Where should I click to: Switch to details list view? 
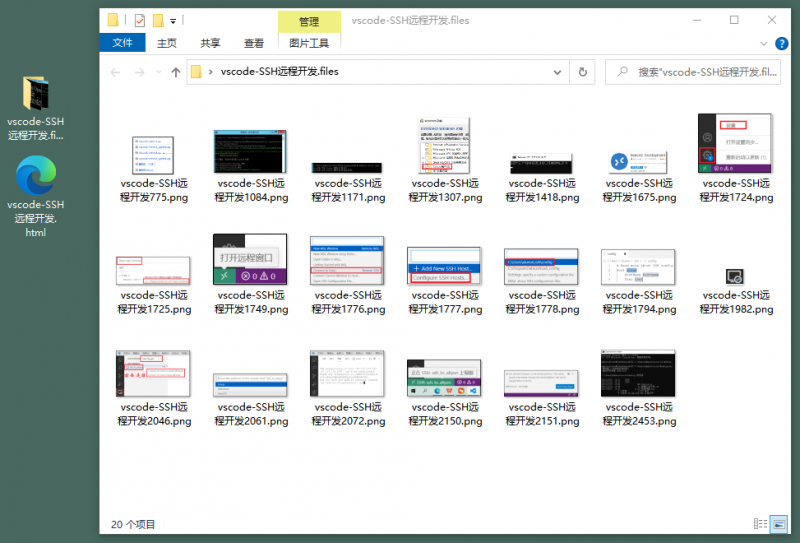click(761, 523)
